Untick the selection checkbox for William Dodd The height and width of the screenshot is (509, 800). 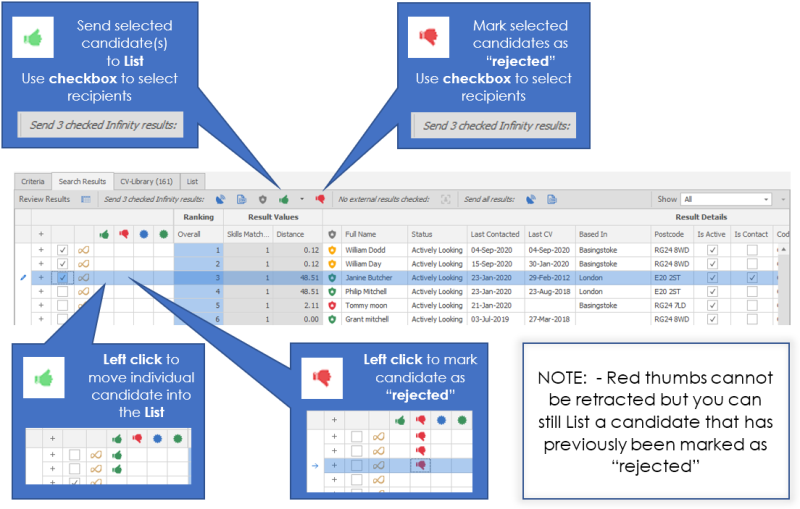[x=63, y=249]
